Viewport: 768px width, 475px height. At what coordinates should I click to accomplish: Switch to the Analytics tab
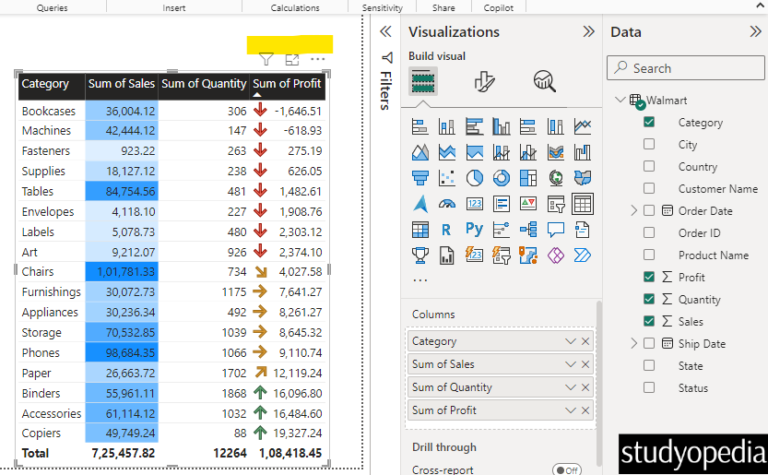(x=544, y=81)
